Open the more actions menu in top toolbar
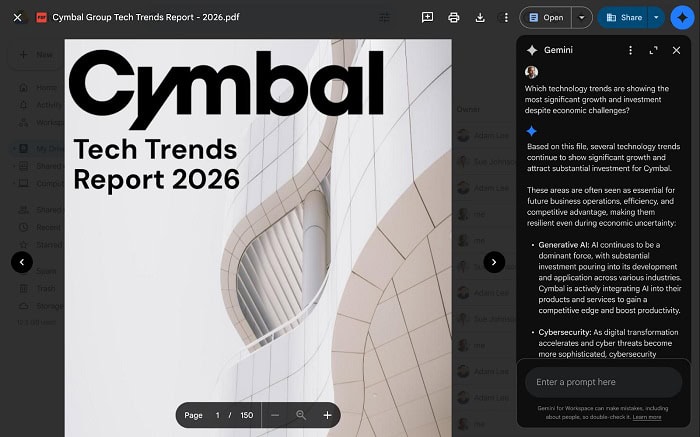The width and height of the screenshot is (700, 437). [505, 17]
